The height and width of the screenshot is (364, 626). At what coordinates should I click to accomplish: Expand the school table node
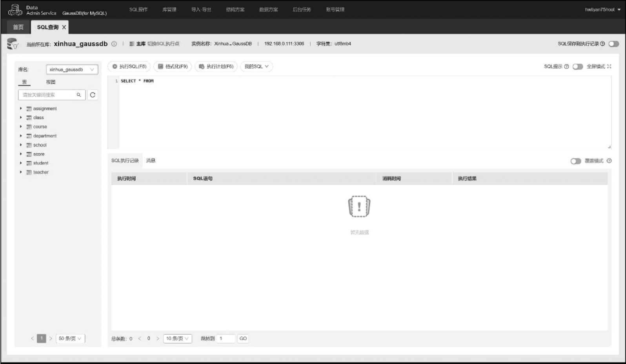tap(21, 145)
